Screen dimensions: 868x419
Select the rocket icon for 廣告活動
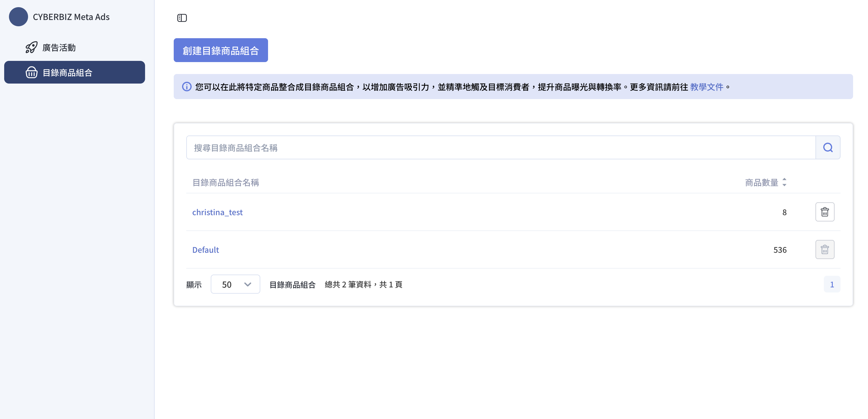click(x=31, y=47)
